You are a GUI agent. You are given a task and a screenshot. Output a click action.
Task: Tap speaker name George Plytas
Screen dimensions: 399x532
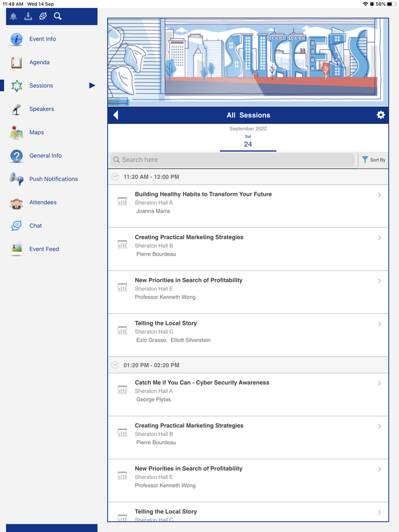pos(153,399)
